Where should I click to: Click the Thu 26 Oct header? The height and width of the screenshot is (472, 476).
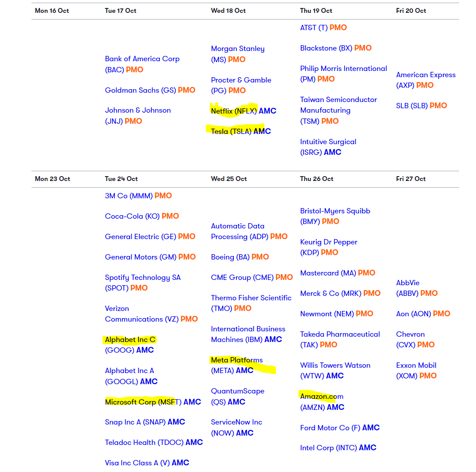317,179
